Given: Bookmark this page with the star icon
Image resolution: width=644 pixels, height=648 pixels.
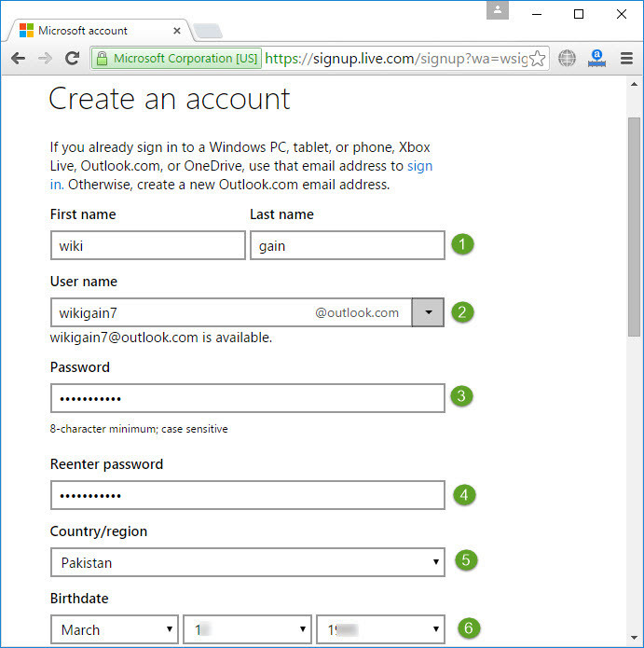Looking at the screenshot, I should [537, 58].
